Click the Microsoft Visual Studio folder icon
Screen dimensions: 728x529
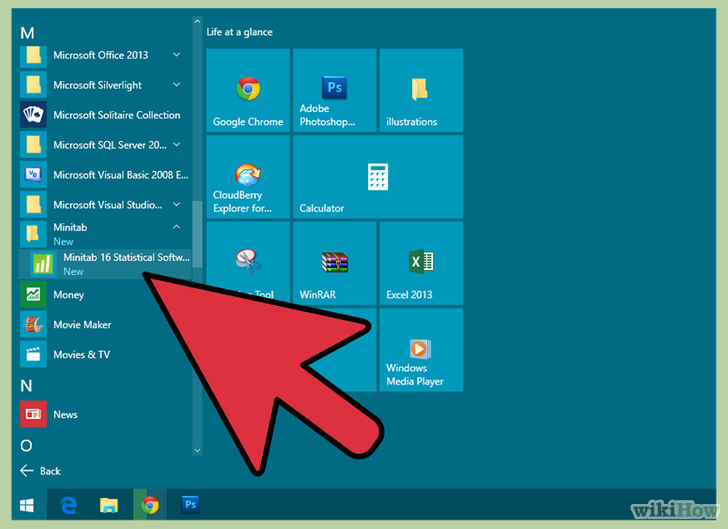click(33, 205)
